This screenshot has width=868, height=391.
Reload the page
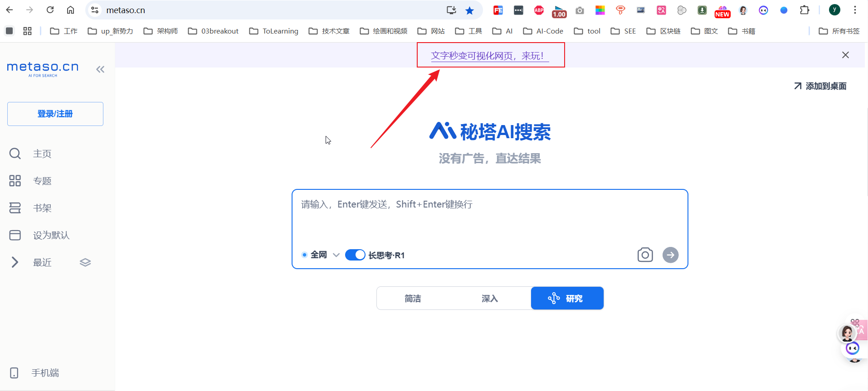click(50, 10)
